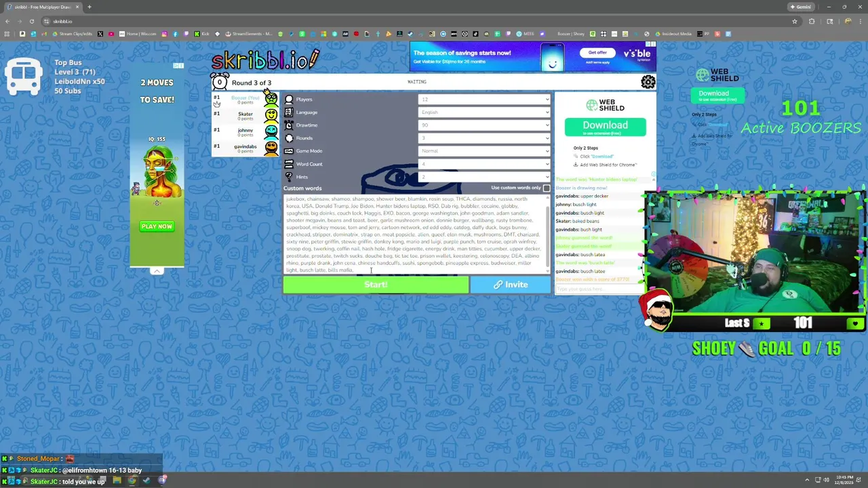
Task: Click Get offer in the banner ad
Action: click(x=597, y=53)
